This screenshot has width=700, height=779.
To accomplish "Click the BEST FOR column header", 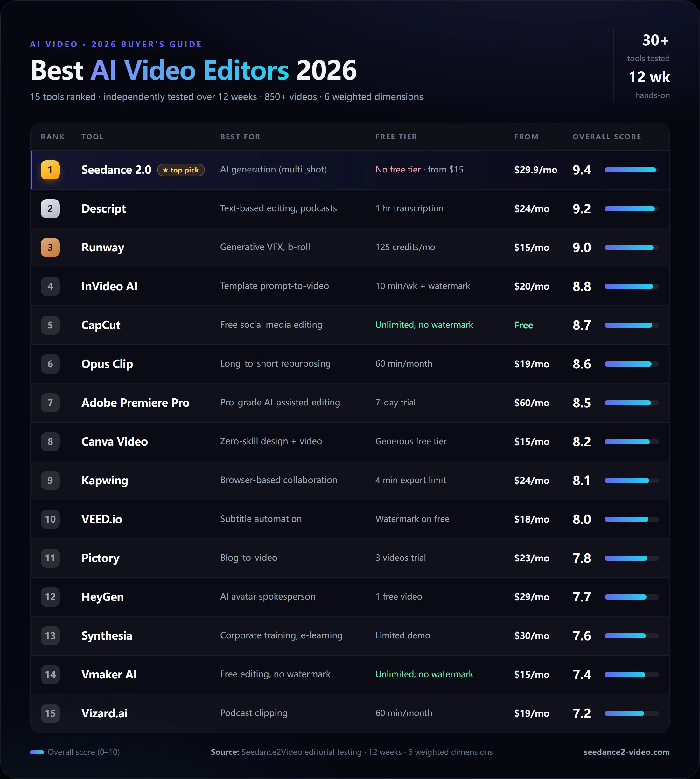I will (x=240, y=137).
